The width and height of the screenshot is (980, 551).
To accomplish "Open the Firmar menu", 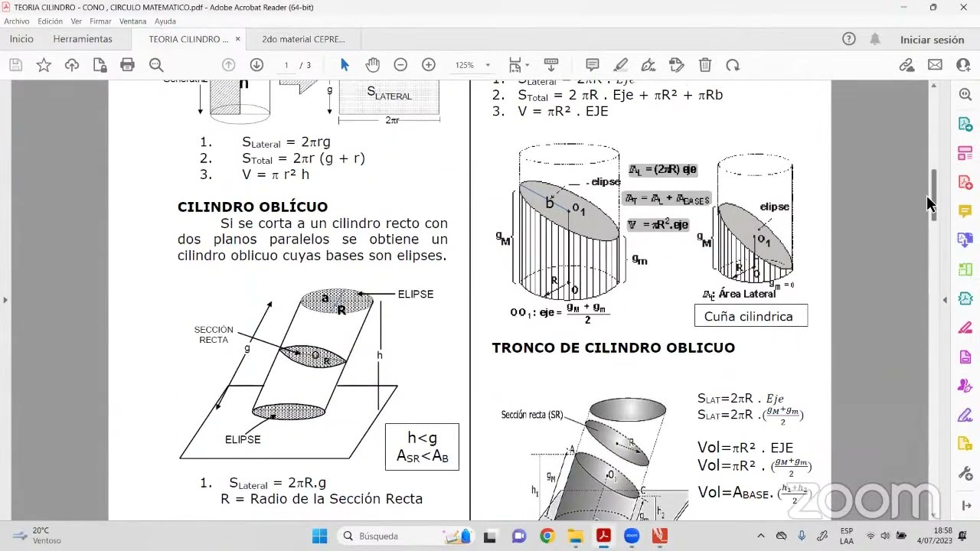I will coord(100,21).
